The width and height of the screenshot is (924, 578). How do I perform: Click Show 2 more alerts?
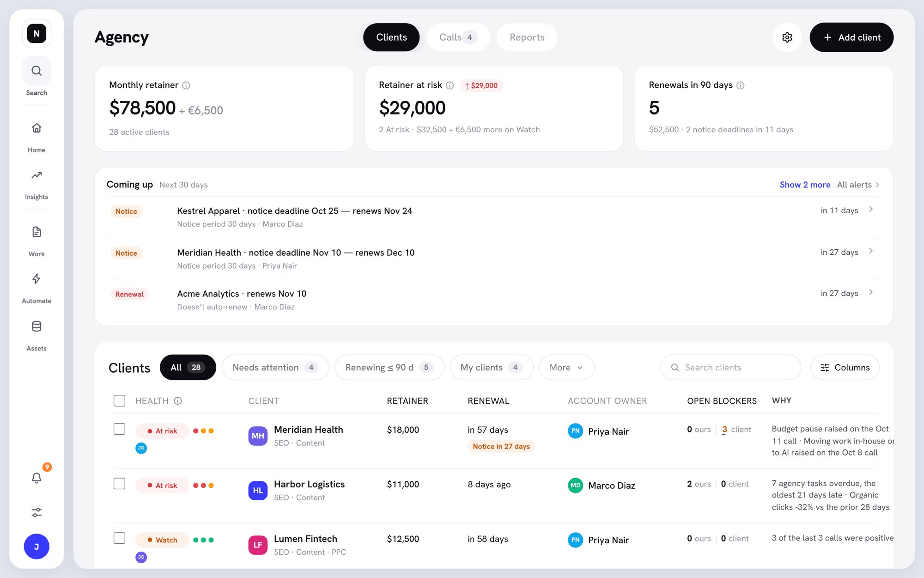[x=805, y=185]
